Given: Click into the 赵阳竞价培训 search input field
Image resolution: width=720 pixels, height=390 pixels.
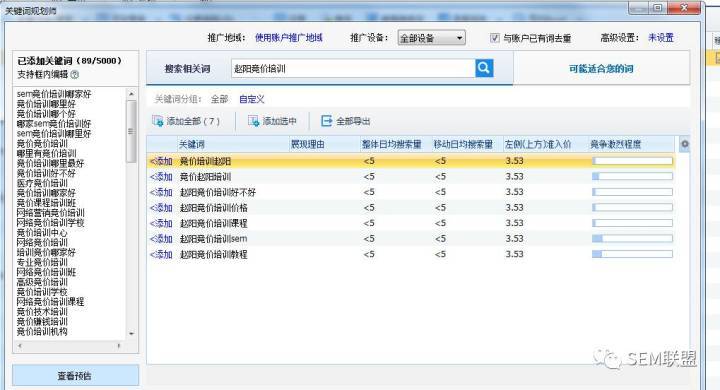Looking at the screenshot, I should pos(353,68).
